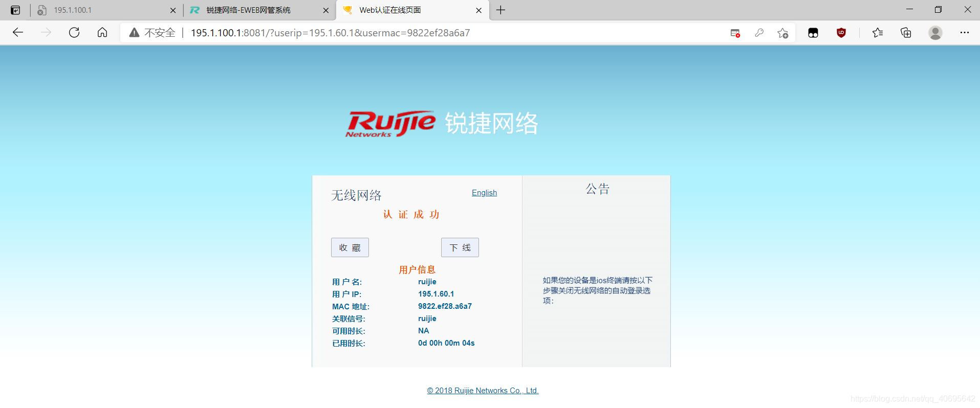Open the browser settings and more menu
The height and width of the screenshot is (408, 980).
tap(965, 33)
